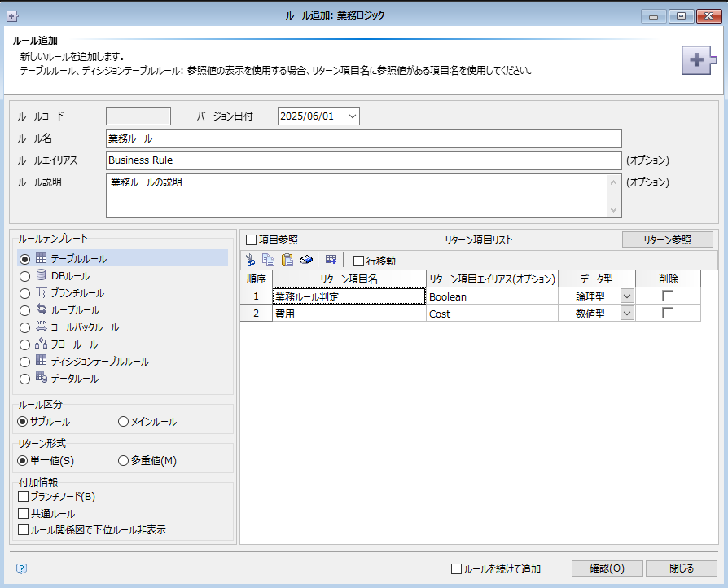Viewport: 728px width, 588px height.
Task: Select the ディシジョンテーブルルール radio button
Action: click(x=25, y=362)
